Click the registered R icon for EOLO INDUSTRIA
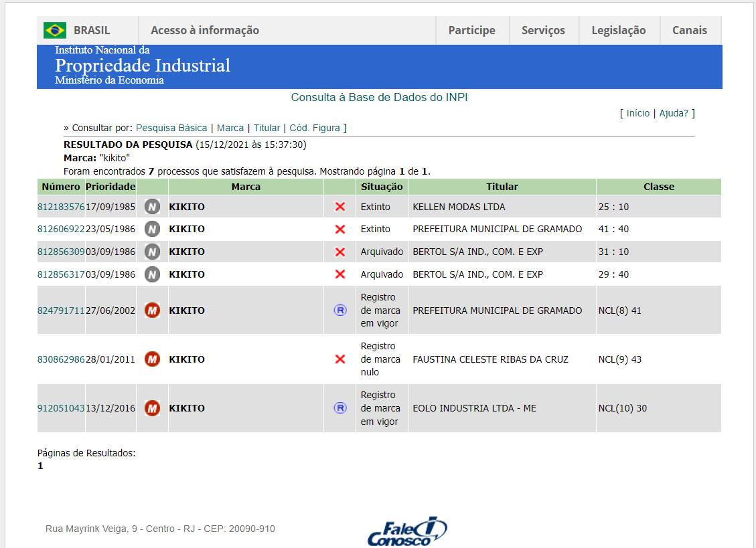 tap(340, 408)
